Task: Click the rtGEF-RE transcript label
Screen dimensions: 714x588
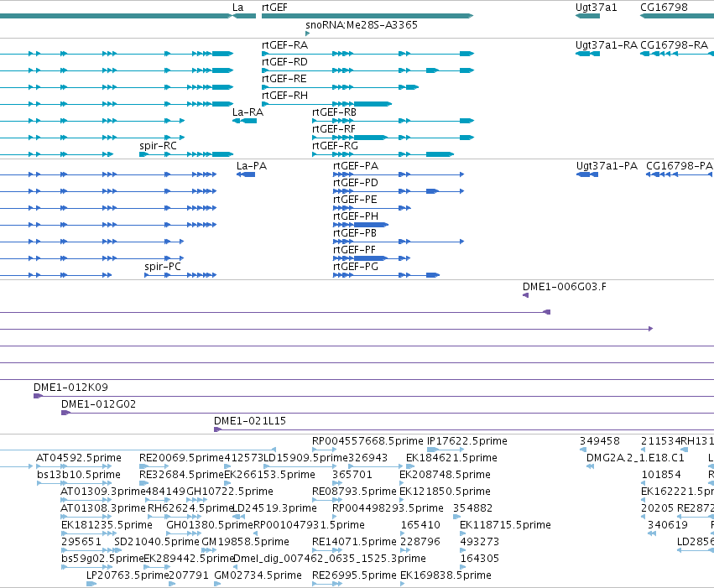Action: pos(284,79)
